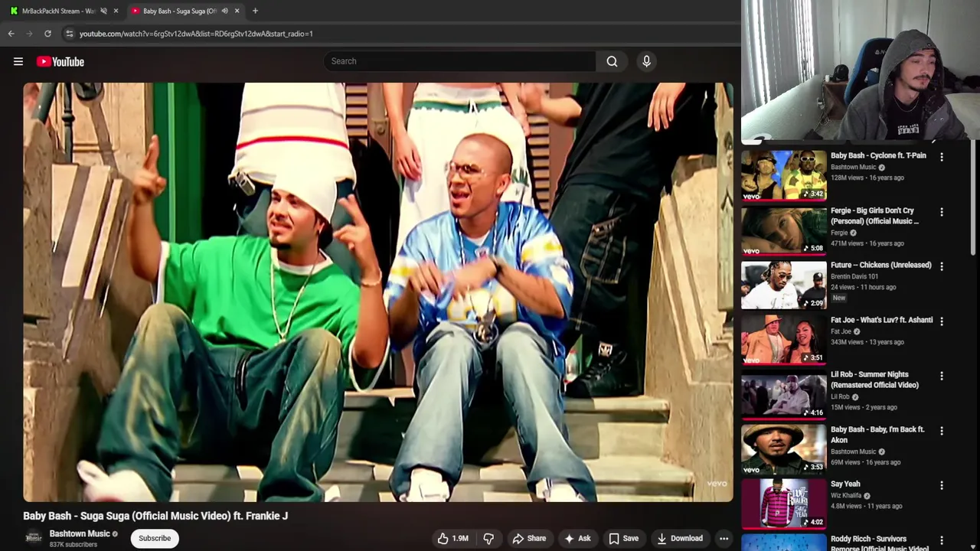Like the video with thumbs up
The width and height of the screenshot is (980, 551).
click(452, 538)
